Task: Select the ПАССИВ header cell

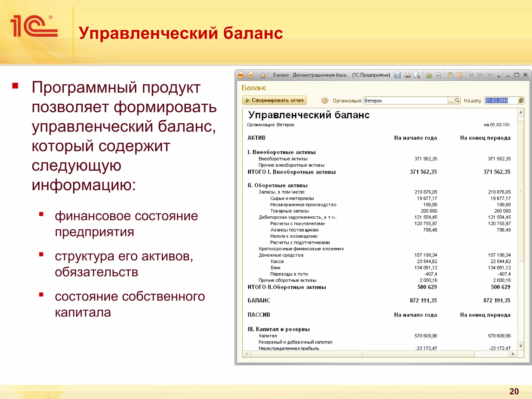Action: 259,315
